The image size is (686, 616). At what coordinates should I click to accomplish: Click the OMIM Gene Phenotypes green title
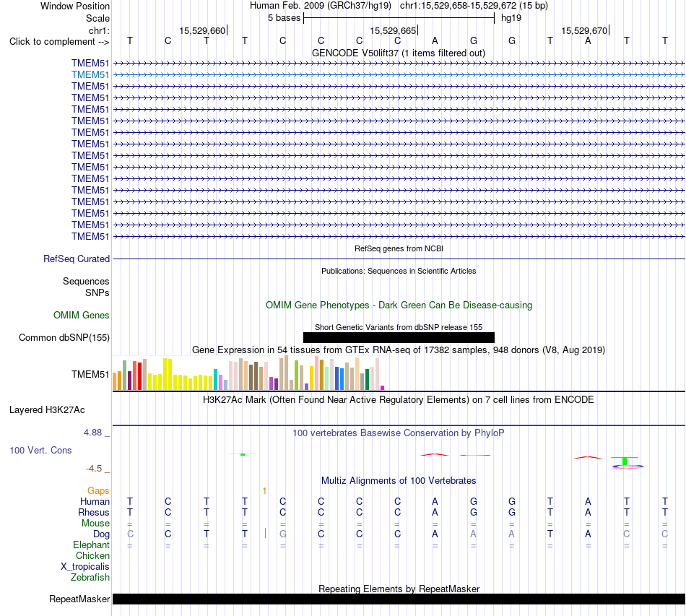399,305
